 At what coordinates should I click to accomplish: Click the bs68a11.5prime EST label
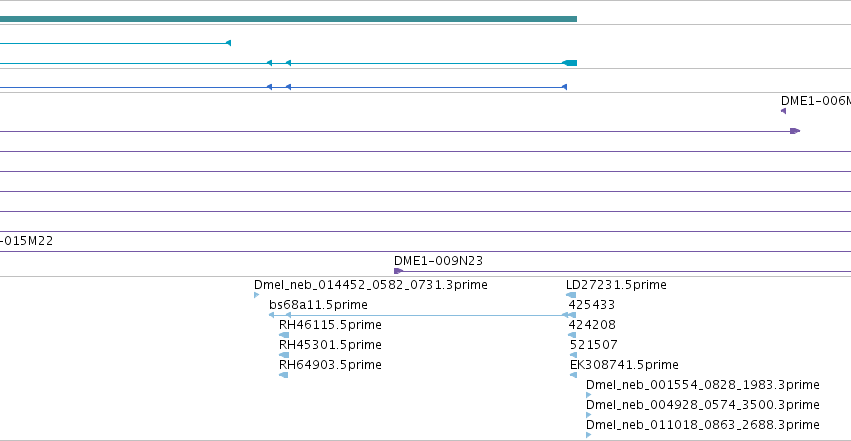(x=319, y=305)
